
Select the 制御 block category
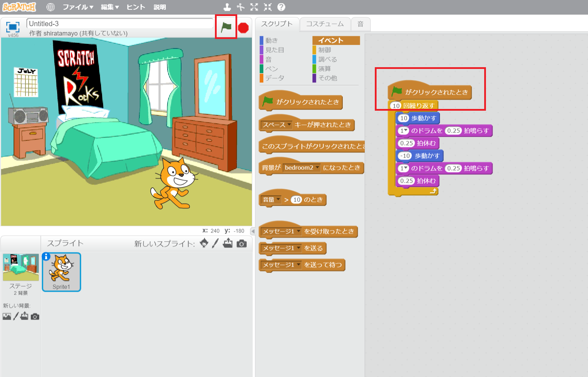pyautogui.click(x=324, y=50)
